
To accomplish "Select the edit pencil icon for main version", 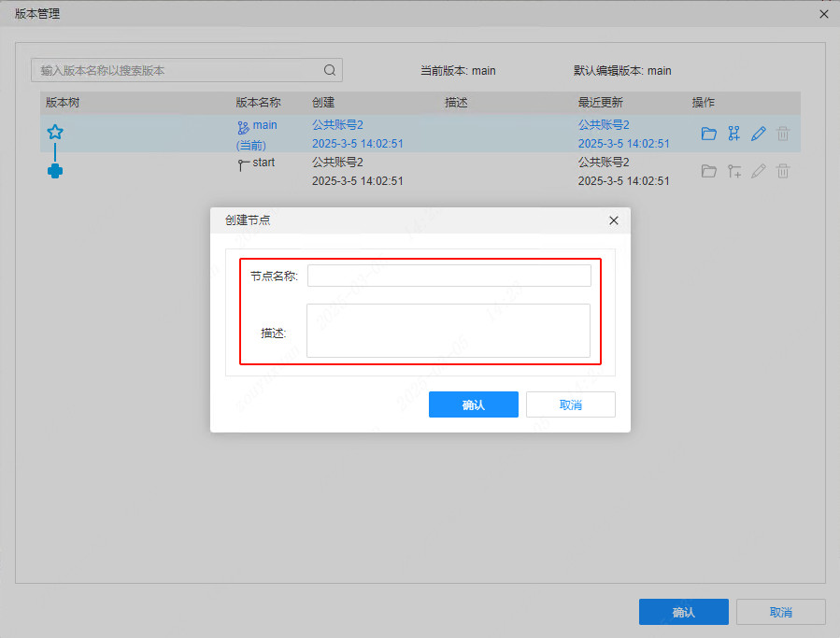I will tap(758, 133).
